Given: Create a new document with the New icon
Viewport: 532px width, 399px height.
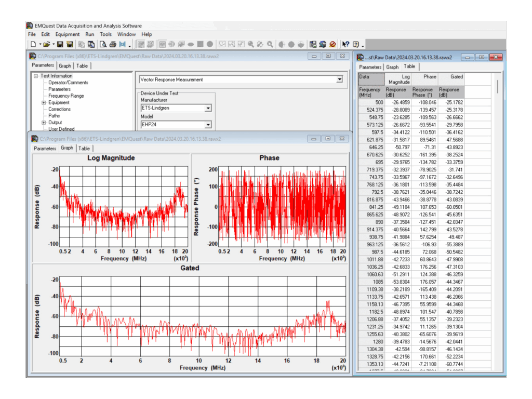Looking at the screenshot, I should tap(34, 44).
